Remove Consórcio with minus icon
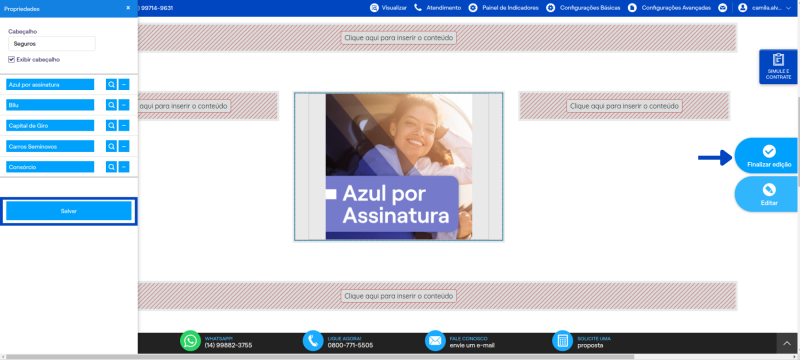Viewport: 800px width, 360px height. click(123, 167)
